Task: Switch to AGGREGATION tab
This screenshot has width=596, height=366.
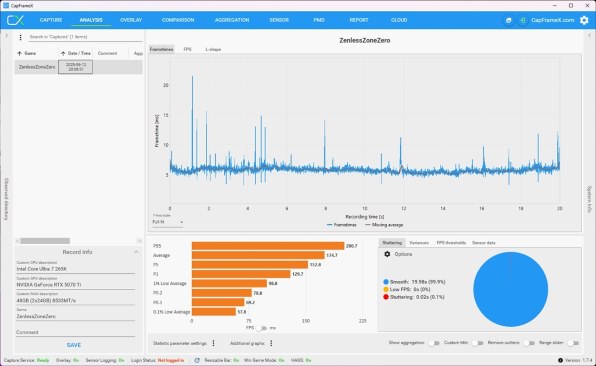Action: pyautogui.click(x=232, y=20)
